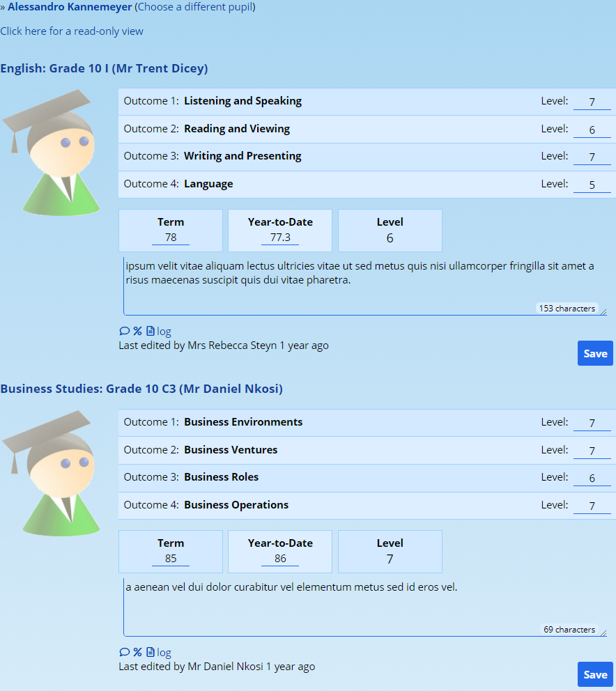This screenshot has width=616, height=691.
Task: Click the speech bubble comment icon under English
Action: click(x=124, y=332)
